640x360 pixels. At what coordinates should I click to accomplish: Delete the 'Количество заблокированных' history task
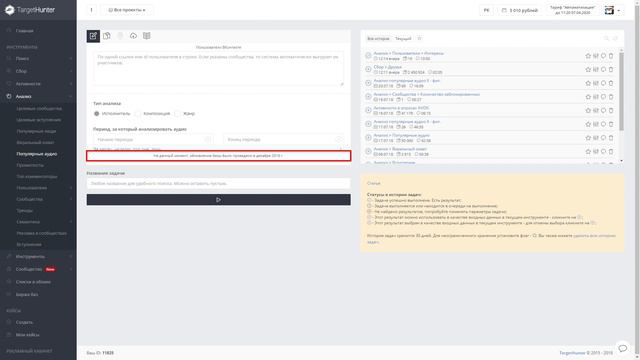(611, 97)
